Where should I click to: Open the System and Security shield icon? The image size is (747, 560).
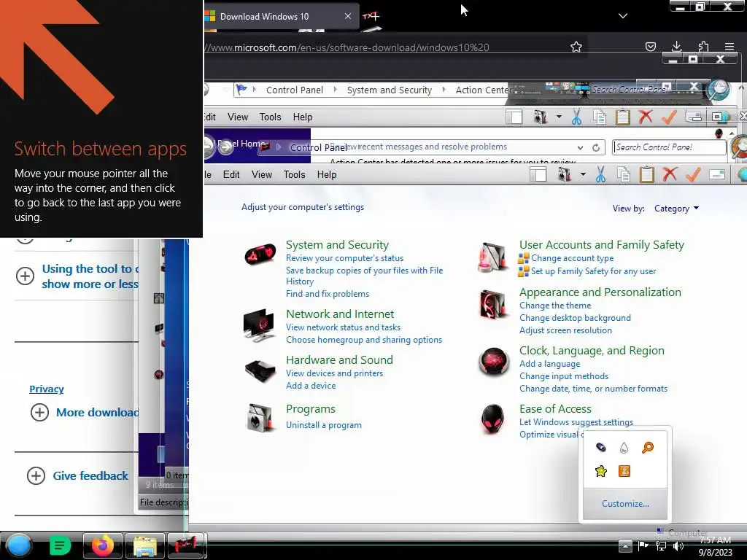[x=260, y=254]
